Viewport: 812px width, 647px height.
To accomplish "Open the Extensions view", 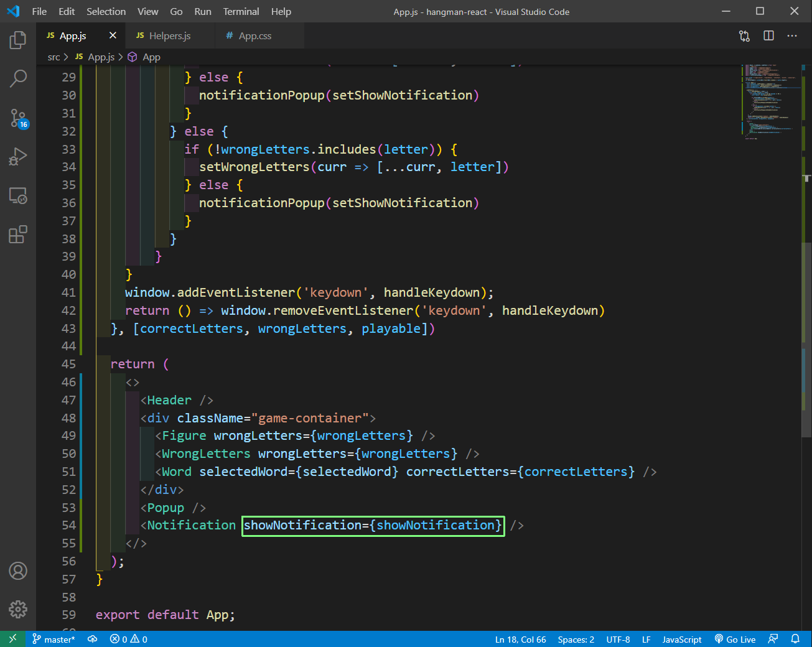I will [18, 235].
